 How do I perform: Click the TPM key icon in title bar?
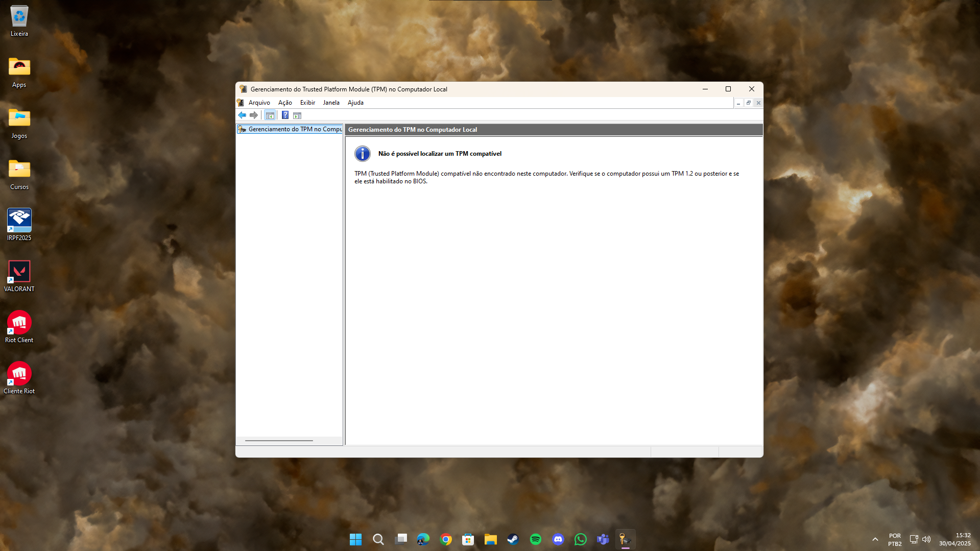243,89
